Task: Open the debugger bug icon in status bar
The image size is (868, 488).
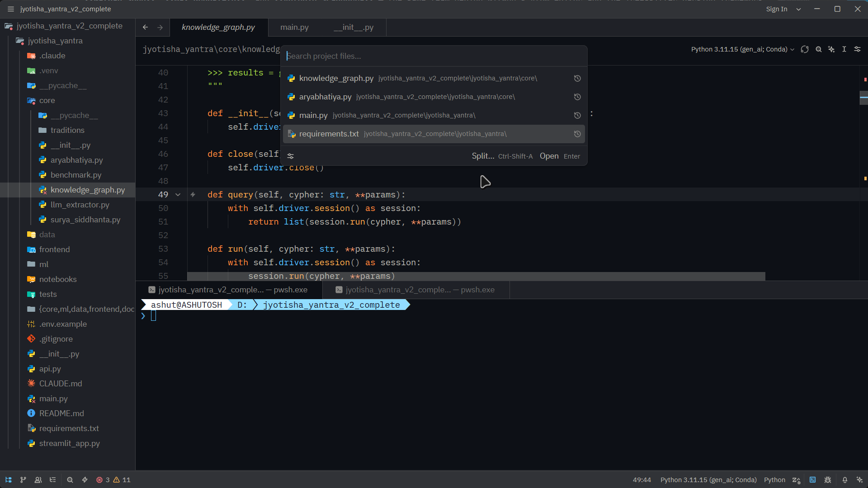Action: (x=828, y=480)
